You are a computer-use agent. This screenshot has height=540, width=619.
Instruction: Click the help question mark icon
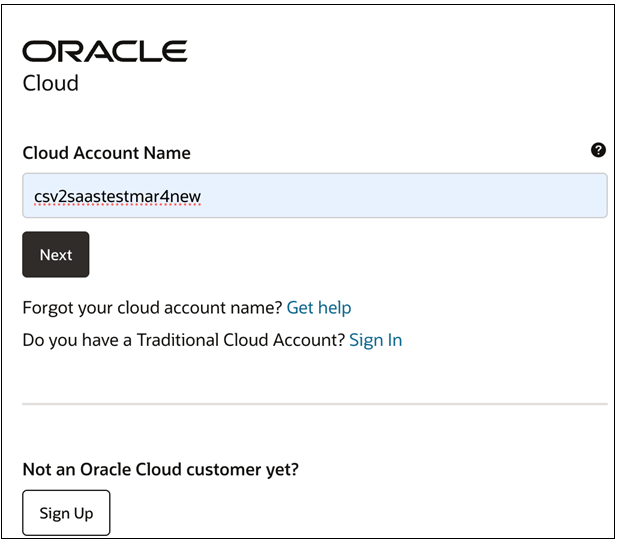[x=598, y=150]
